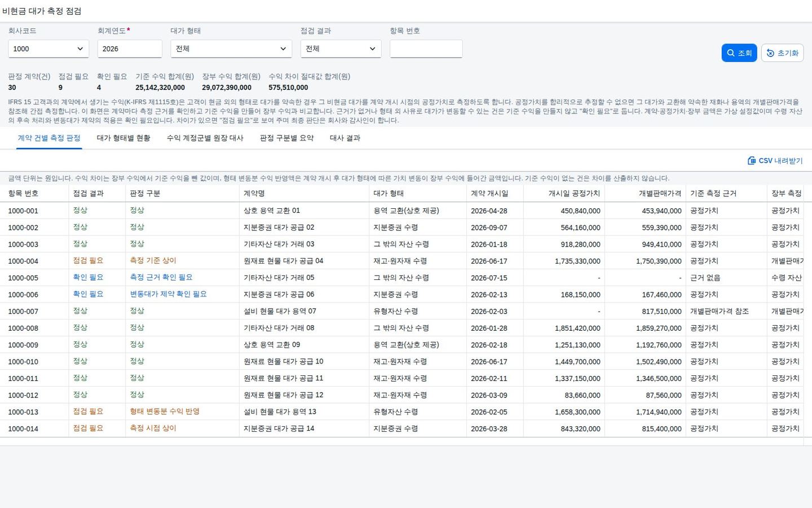Click 측정 근거 확인 필요 text
The height and width of the screenshot is (508, 812).
(x=161, y=278)
